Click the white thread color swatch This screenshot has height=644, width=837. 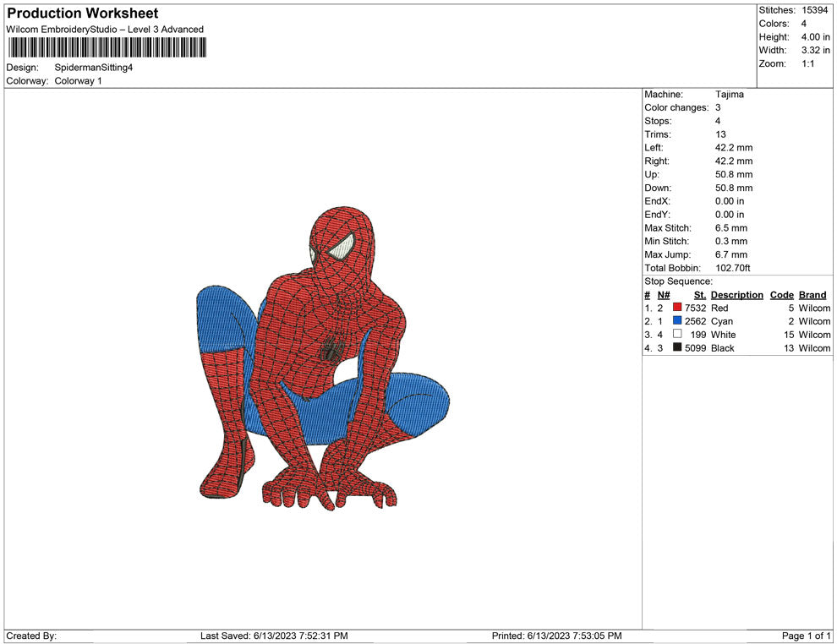[677, 334]
